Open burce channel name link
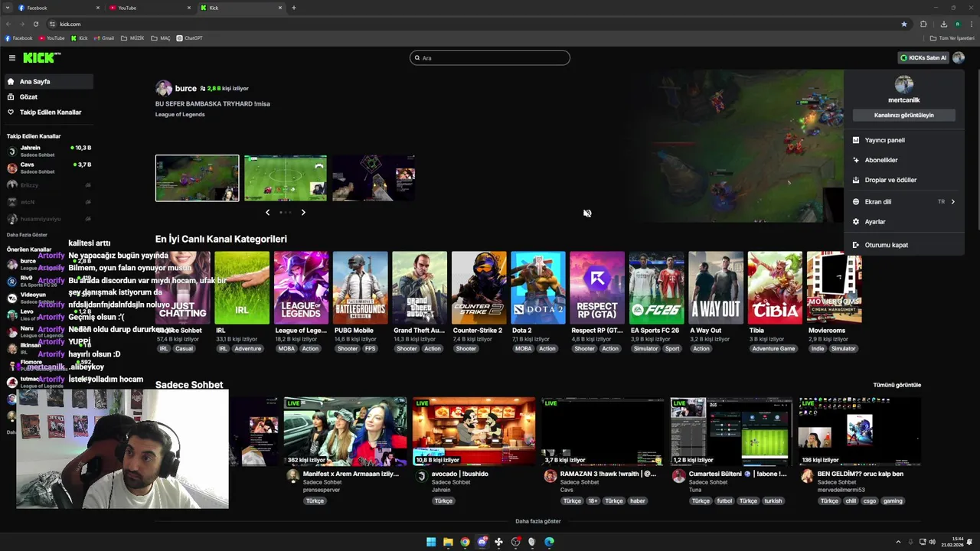The width and height of the screenshot is (980, 551). pyautogui.click(x=185, y=88)
